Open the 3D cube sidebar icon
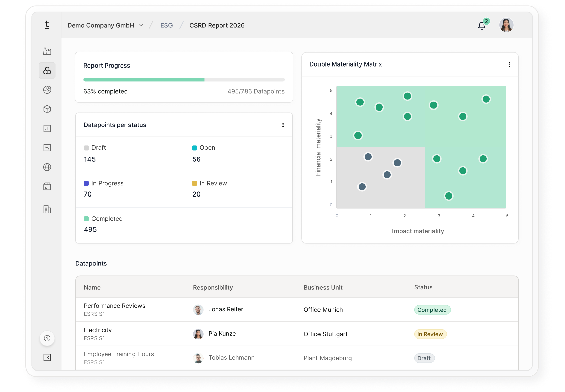Screen dimensions: 565x392 point(47,109)
